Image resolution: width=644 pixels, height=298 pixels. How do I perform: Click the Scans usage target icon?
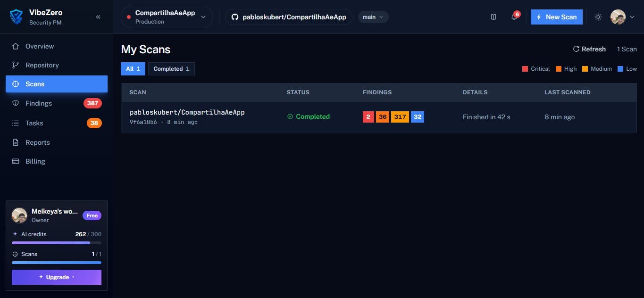[15, 254]
